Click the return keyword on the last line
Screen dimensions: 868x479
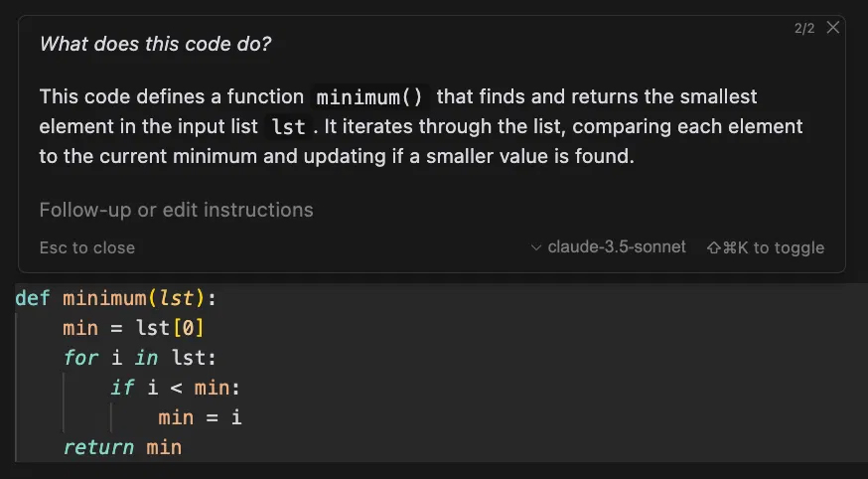tap(98, 447)
